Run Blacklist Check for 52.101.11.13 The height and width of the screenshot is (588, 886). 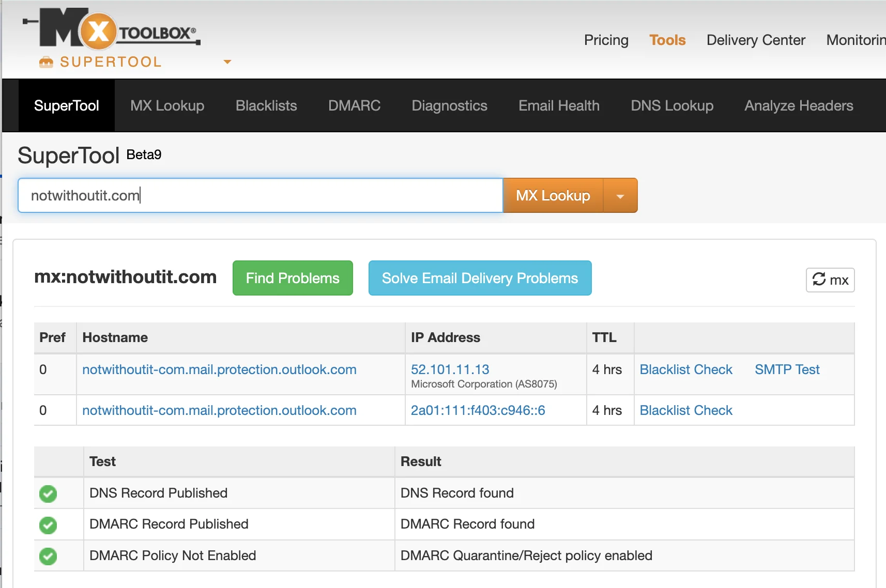point(686,369)
